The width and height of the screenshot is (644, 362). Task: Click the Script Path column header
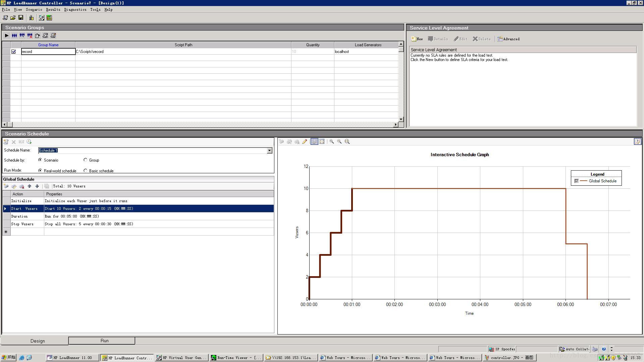183,45
